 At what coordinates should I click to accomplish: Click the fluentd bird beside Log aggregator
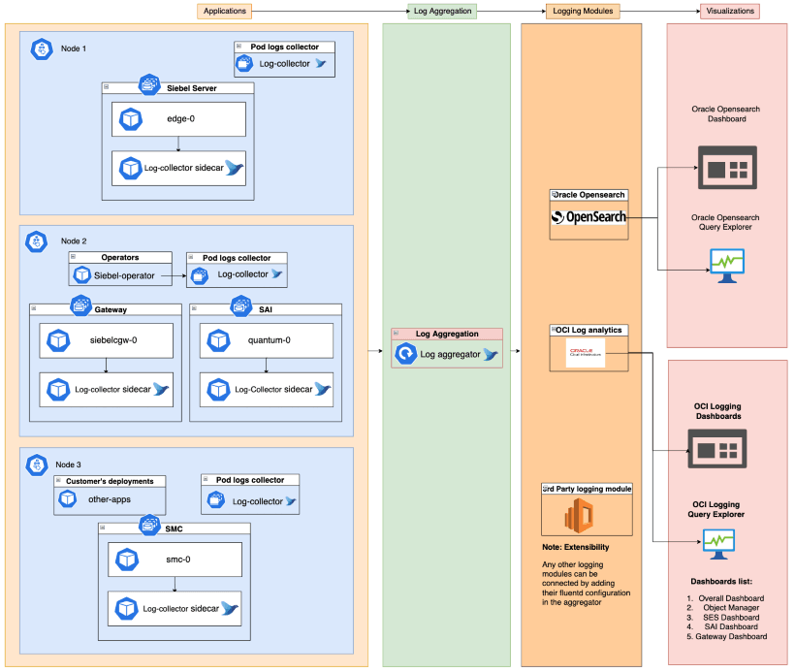(x=491, y=354)
